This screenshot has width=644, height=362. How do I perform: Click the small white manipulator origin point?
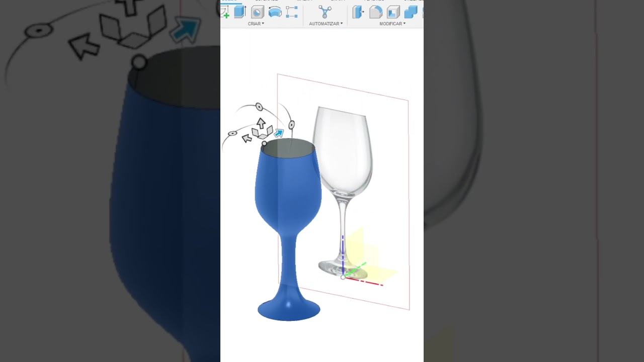click(265, 144)
